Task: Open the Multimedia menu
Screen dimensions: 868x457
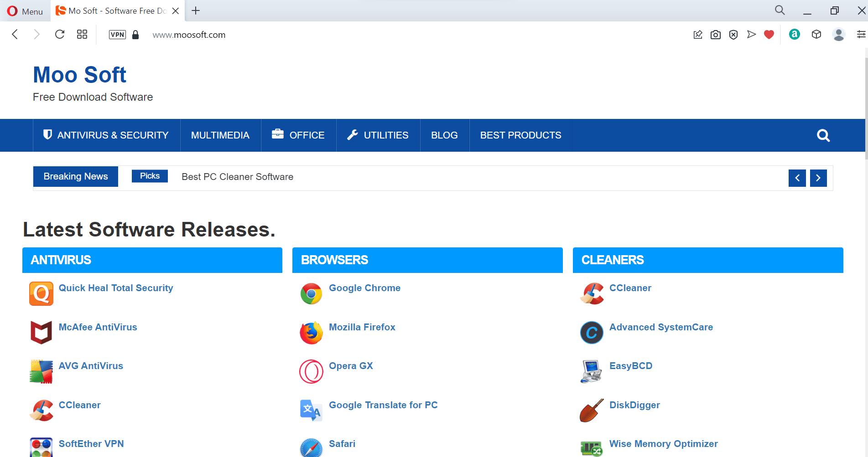Action: 220,135
